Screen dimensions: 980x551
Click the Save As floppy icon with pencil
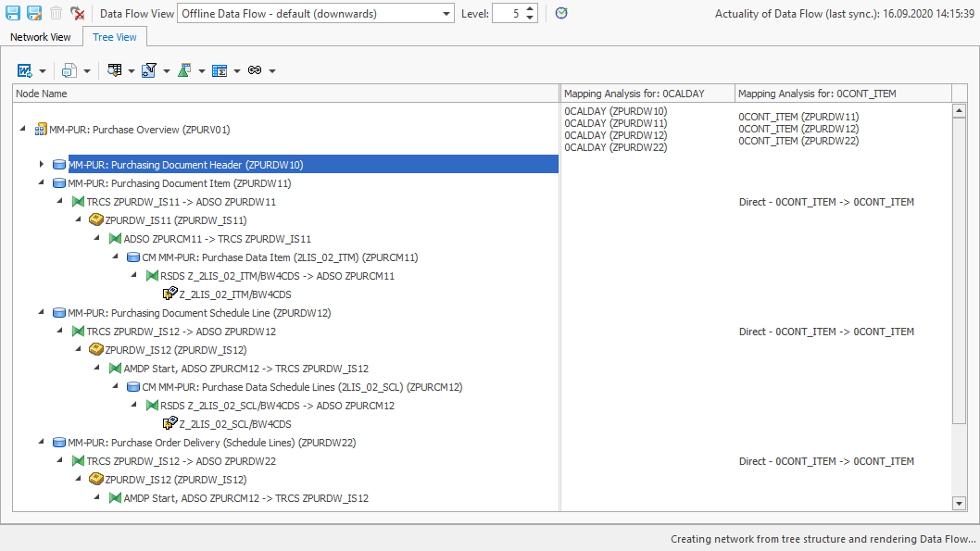point(33,13)
